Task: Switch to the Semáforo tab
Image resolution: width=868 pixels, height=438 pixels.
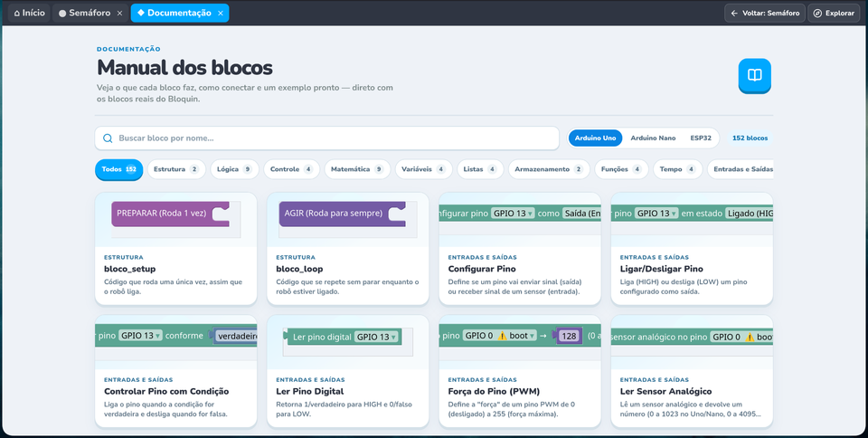Action: pyautogui.click(x=85, y=13)
